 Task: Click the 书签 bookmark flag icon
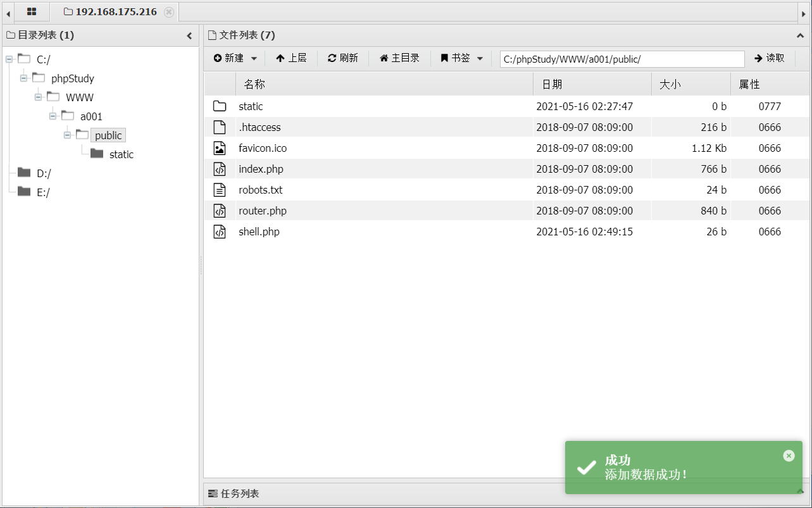[x=446, y=58]
